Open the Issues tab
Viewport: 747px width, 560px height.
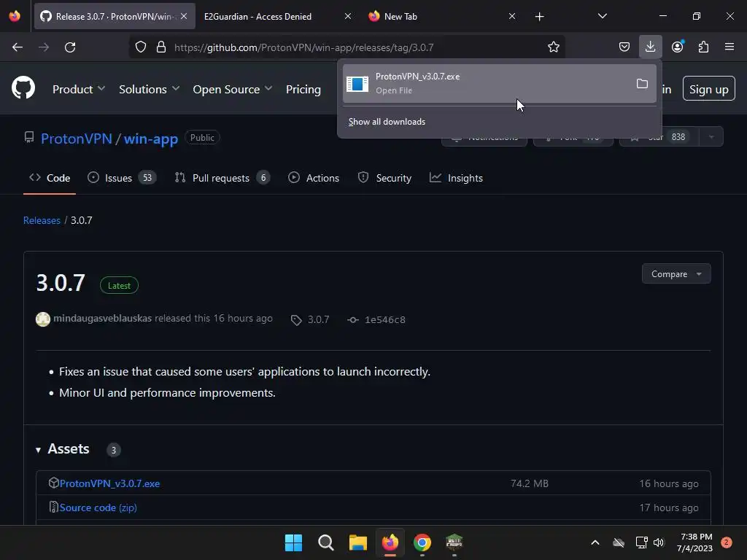click(x=122, y=178)
